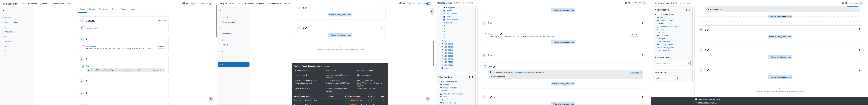Expand Site administration in Administration block
The height and width of the screenshot is (105, 868).
coord(656,57)
